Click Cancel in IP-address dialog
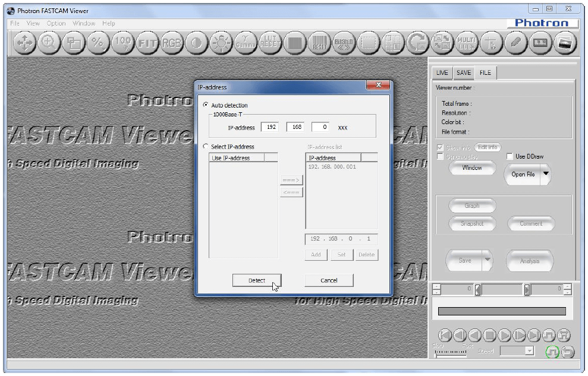This screenshot has width=588, height=376. 329,280
